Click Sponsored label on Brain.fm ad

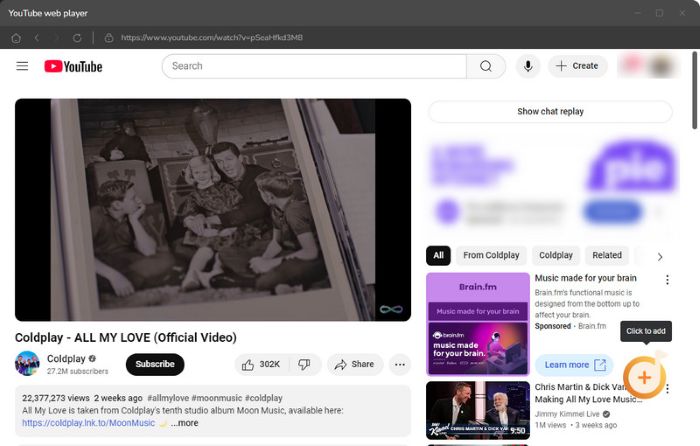[553, 326]
